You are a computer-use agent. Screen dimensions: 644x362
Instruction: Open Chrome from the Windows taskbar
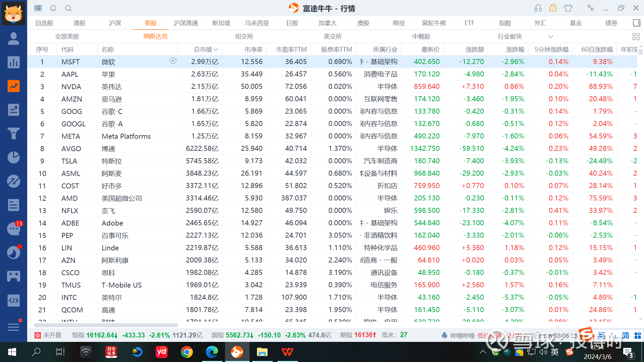(x=187, y=352)
